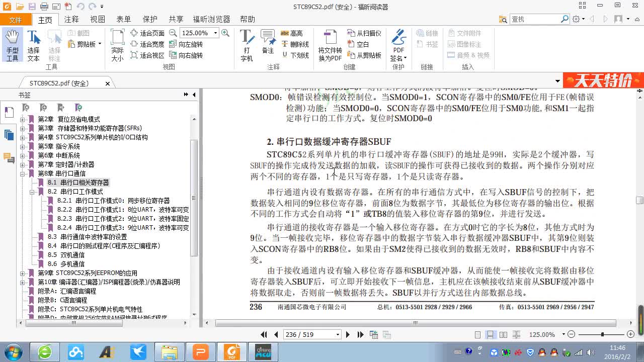Click the search (查找) input field
The image size is (644, 362).
(535, 19)
